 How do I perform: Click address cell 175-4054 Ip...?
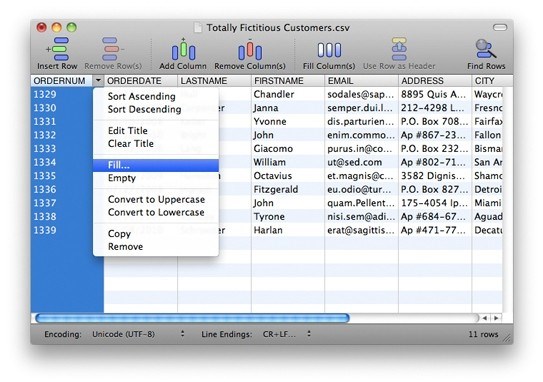click(435, 203)
